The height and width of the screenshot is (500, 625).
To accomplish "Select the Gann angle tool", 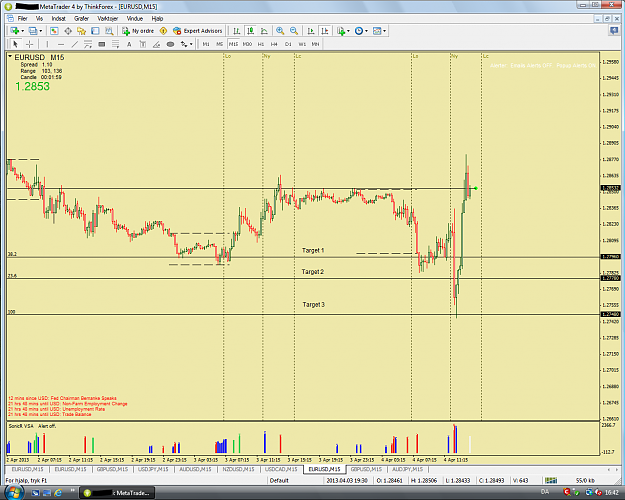I will [x=157, y=44].
